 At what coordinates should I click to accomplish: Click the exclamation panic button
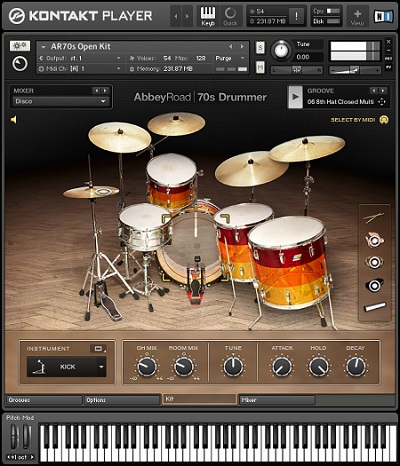[x=296, y=16]
